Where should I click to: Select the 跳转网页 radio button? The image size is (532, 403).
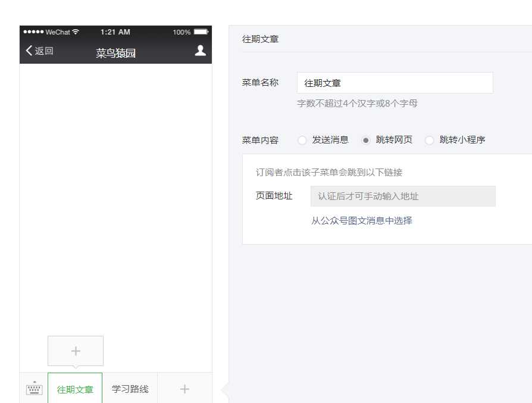366,140
